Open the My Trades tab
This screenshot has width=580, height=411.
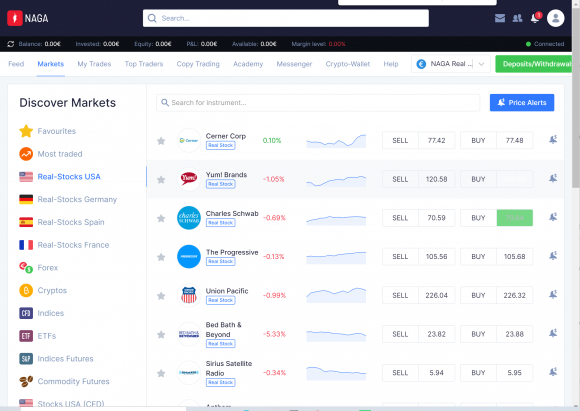(94, 64)
